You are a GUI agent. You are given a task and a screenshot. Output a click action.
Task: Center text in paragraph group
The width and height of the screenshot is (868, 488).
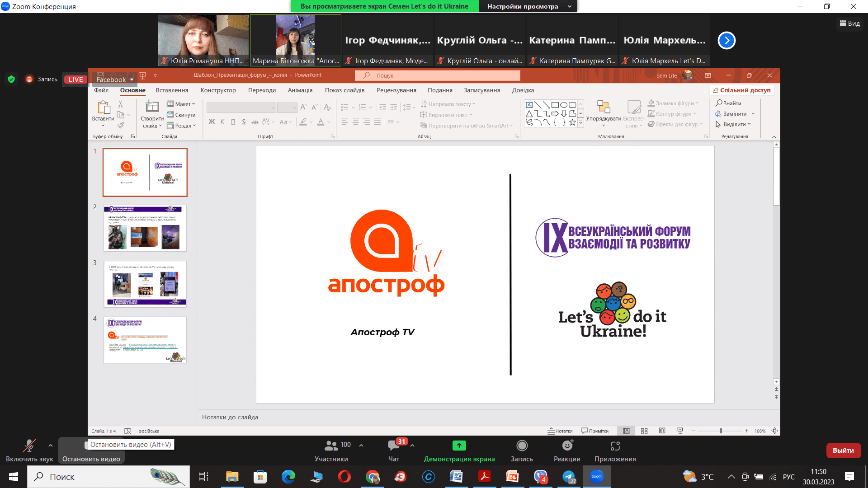(355, 122)
